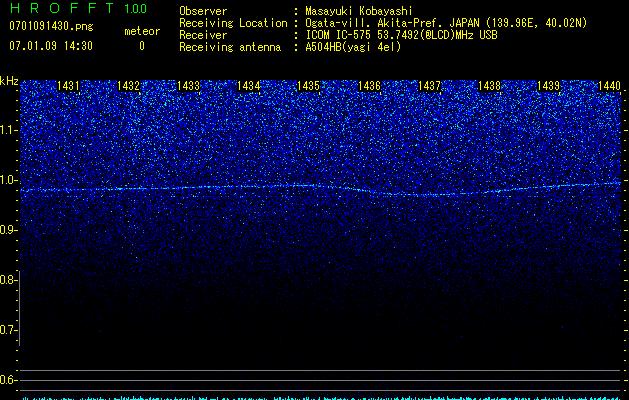The image size is (629, 400).
Task: Click the meteor count value 0
Action: point(142,46)
